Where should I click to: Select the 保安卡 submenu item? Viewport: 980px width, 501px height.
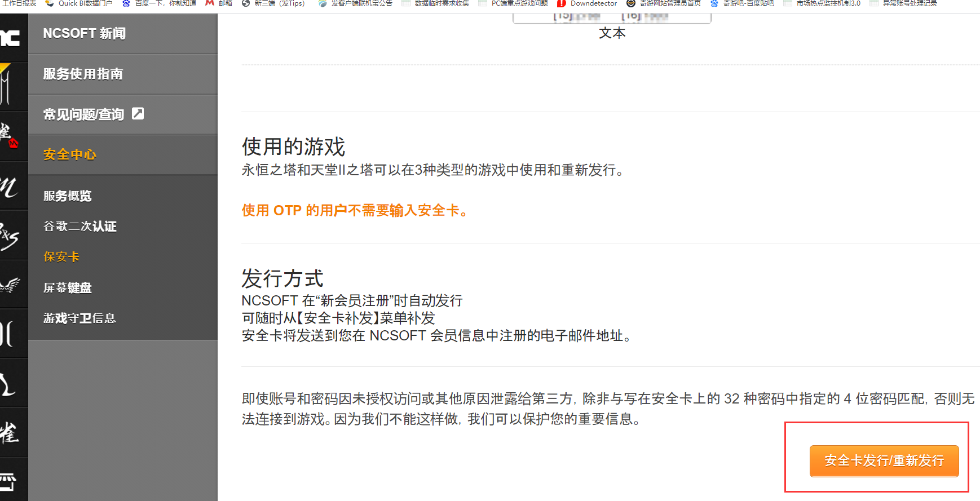[61, 256]
